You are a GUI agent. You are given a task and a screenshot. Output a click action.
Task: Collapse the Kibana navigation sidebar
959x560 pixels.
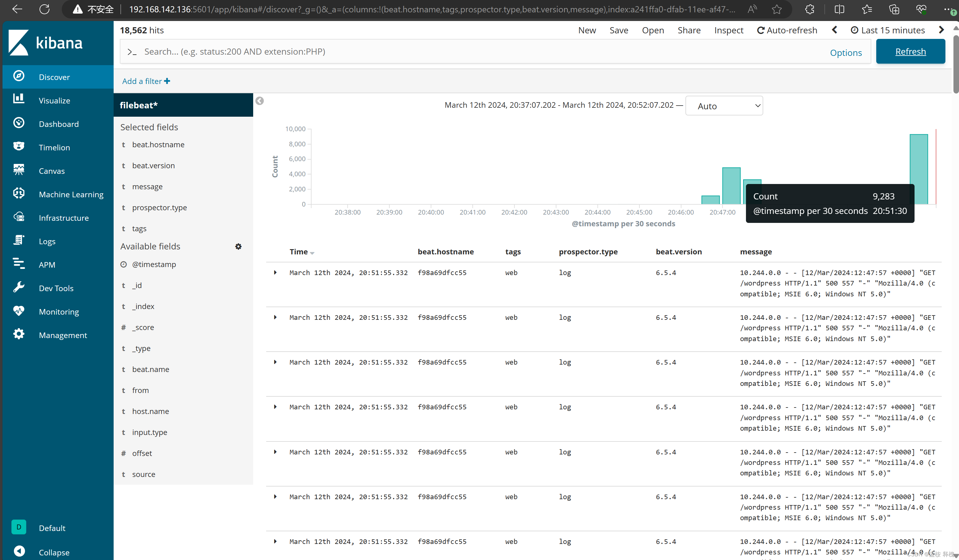click(54, 552)
